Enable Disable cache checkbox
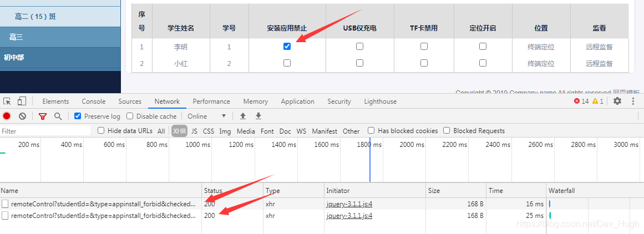 pyautogui.click(x=130, y=116)
